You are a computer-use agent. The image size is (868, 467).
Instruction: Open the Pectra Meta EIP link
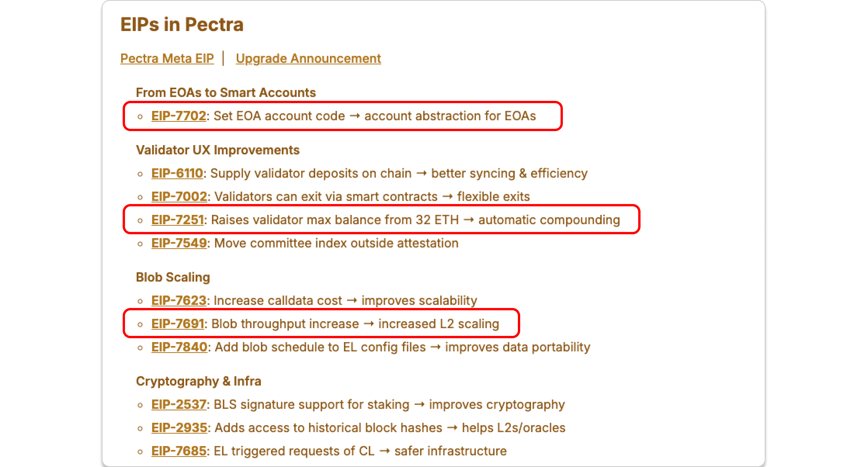click(167, 58)
